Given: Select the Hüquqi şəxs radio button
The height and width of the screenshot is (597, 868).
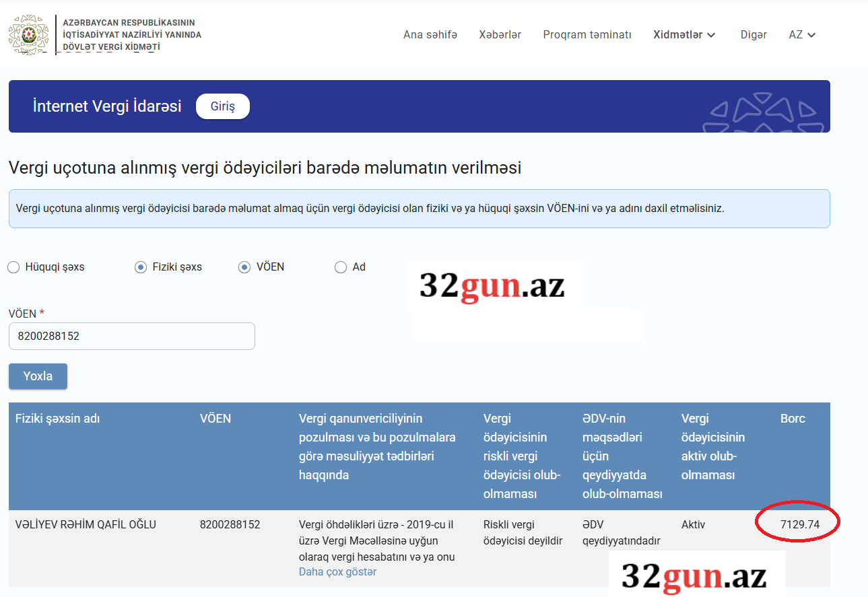Looking at the screenshot, I should [x=13, y=267].
